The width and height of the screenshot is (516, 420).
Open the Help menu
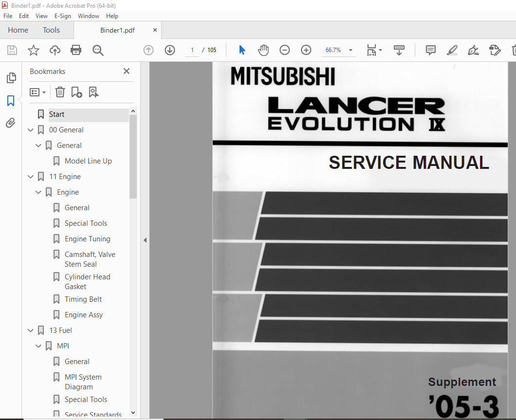point(112,16)
